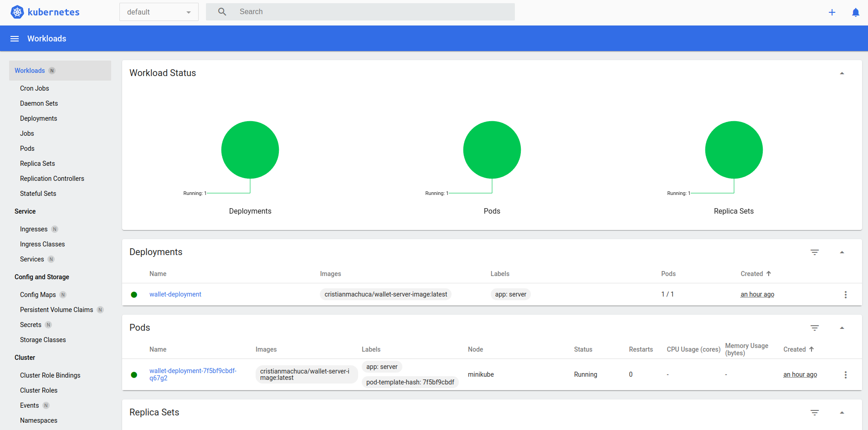Open Ingresses page

(34, 229)
